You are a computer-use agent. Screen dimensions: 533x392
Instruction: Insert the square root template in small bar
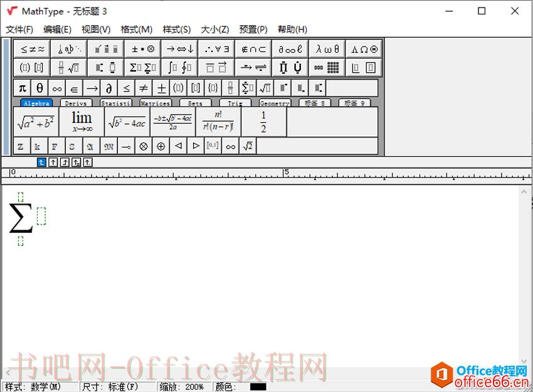265,88
